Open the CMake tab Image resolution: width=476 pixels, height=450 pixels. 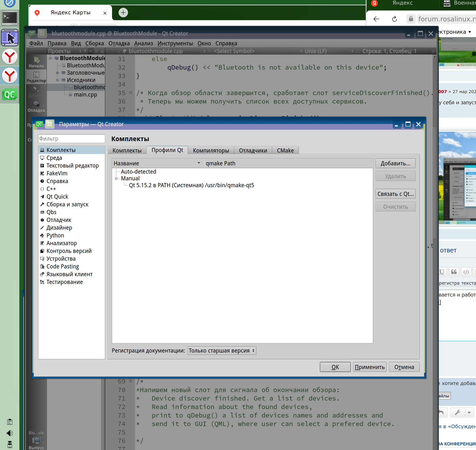[285, 151]
